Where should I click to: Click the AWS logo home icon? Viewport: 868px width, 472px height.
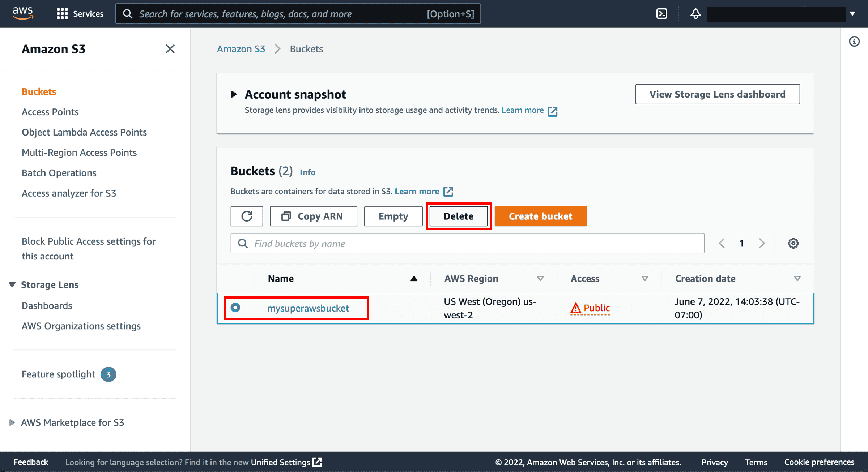point(23,13)
